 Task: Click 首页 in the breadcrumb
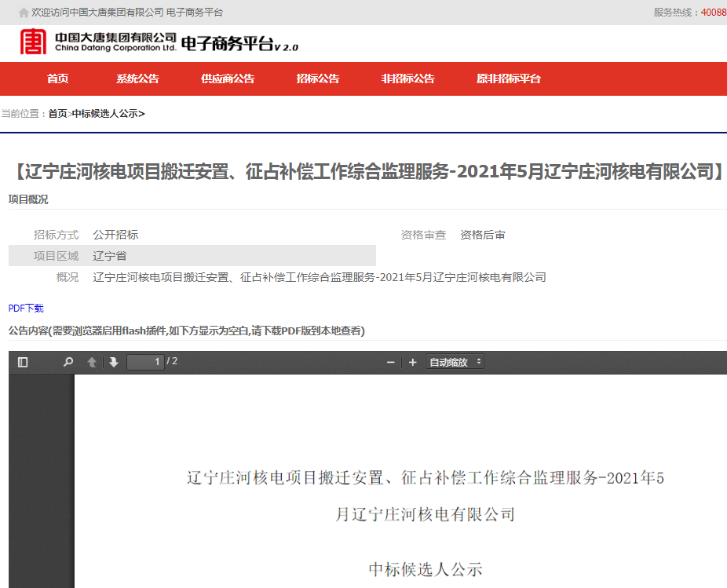(x=58, y=114)
